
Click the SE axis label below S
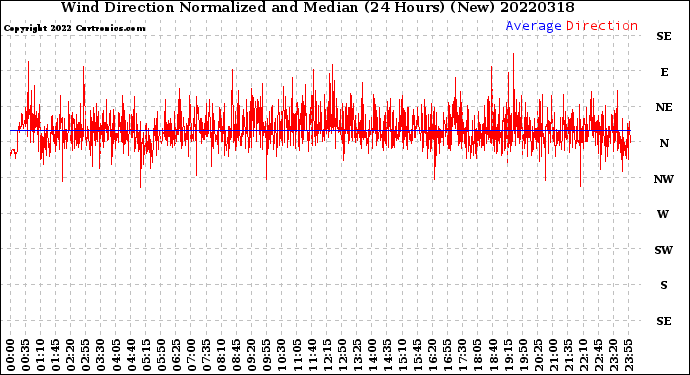(664, 321)
